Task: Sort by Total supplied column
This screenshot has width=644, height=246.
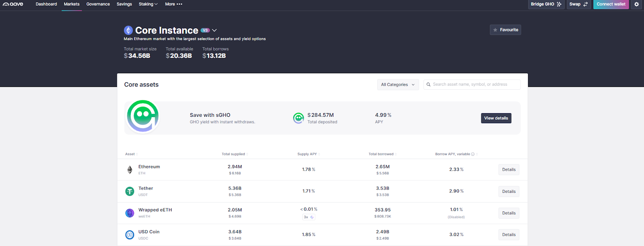Action: [234, 154]
